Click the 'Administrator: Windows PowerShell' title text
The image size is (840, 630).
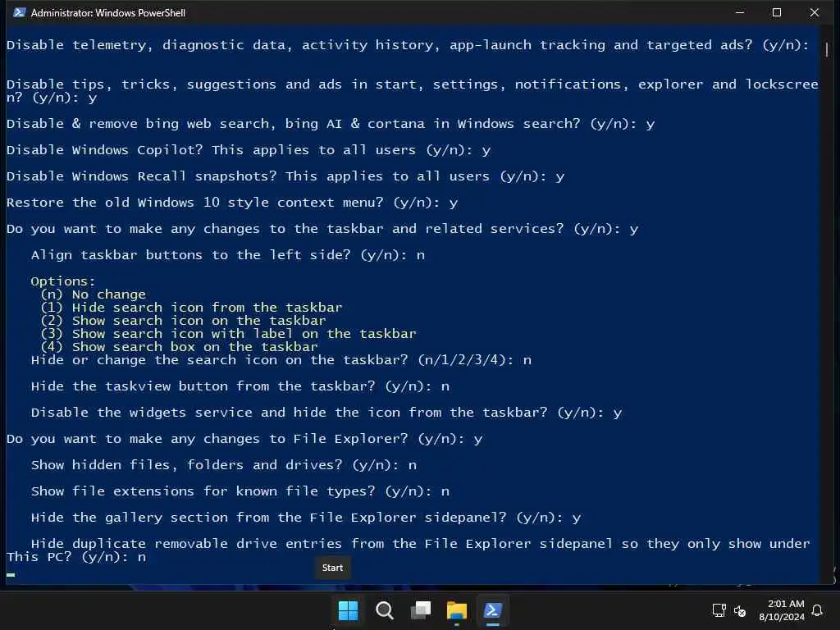point(108,12)
